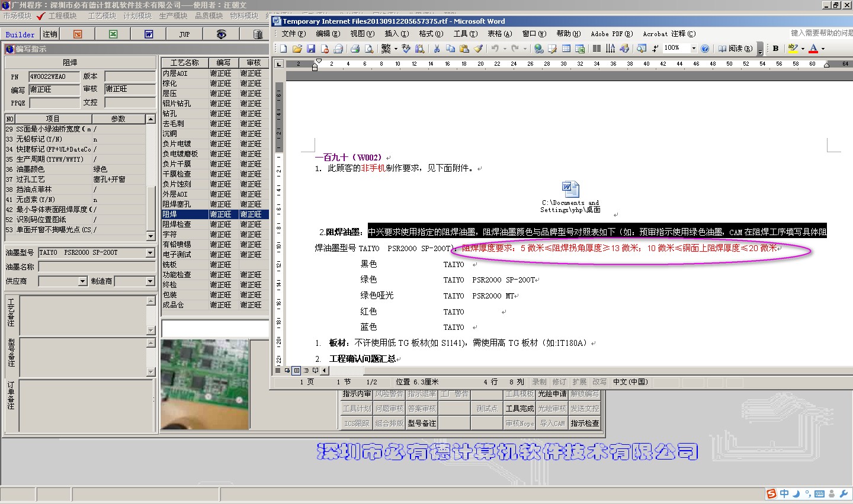Click the Word icon button in Builder toolbar
This screenshot has height=504, width=853.
[149, 34]
